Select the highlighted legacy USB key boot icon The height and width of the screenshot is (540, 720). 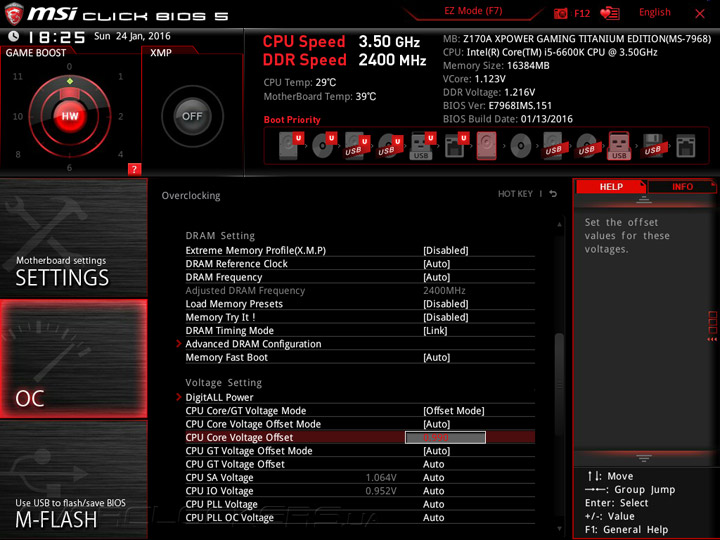(619, 146)
